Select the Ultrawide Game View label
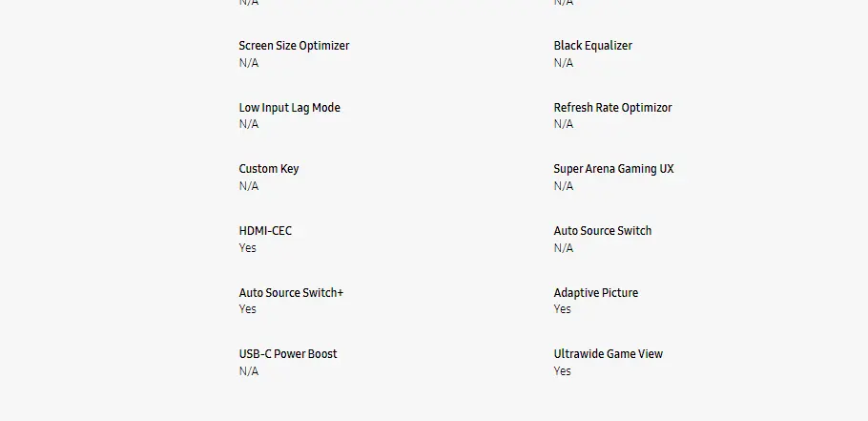The width and height of the screenshot is (868, 421). (608, 354)
